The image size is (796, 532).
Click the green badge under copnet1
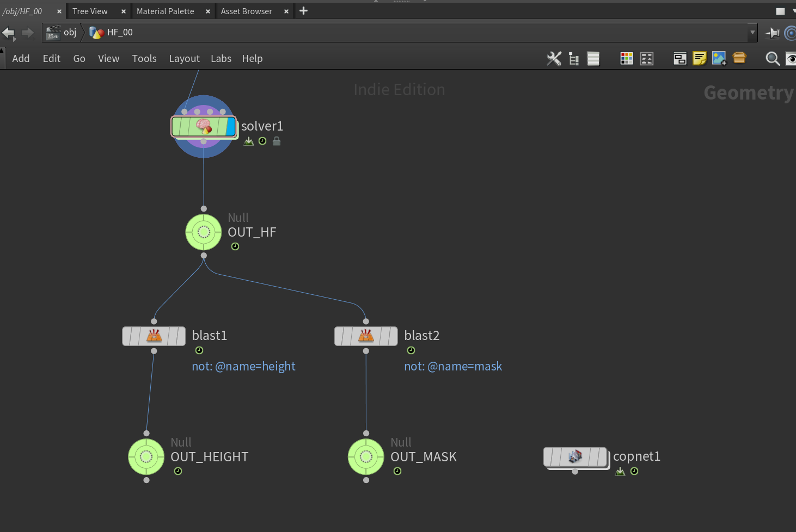click(x=620, y=472)
